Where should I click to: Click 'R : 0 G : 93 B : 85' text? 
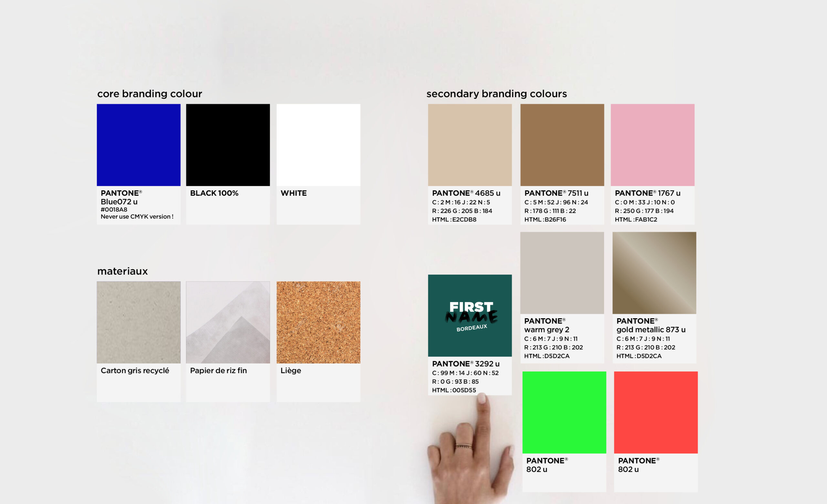455,382
